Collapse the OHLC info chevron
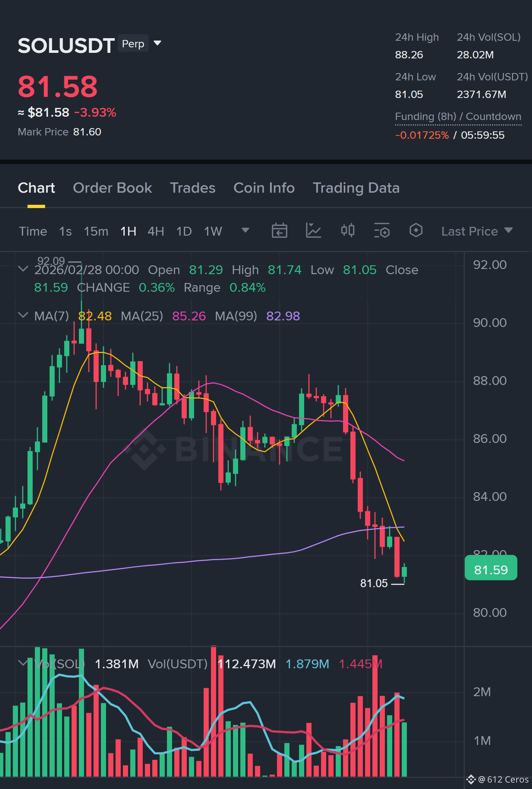Screen dimensions: 532x789 coord(23,269)
